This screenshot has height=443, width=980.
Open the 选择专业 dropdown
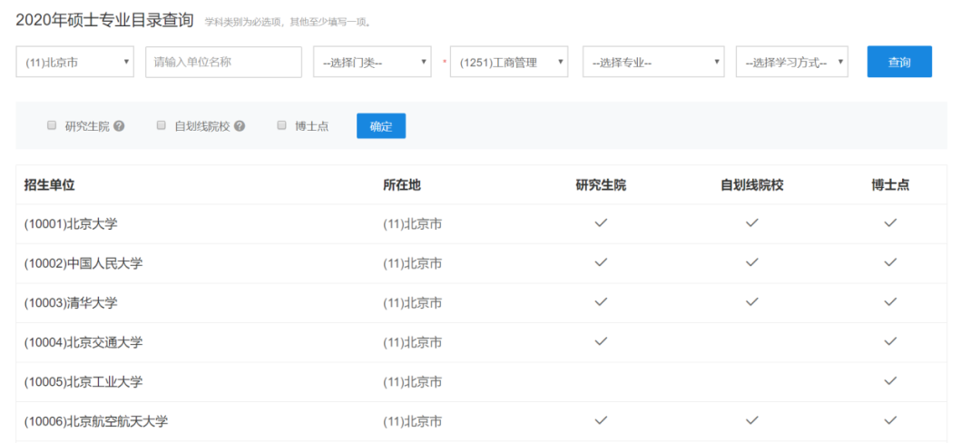click(x=653, y=62)
